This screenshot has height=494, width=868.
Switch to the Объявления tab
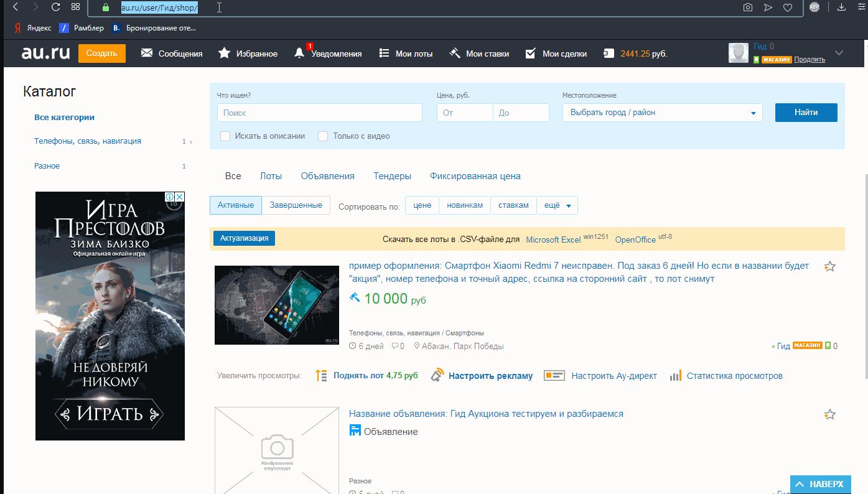point(327,176)
